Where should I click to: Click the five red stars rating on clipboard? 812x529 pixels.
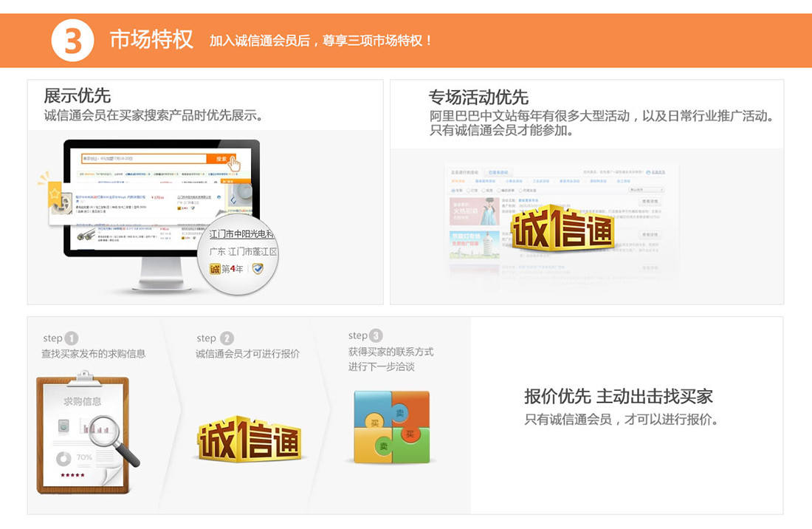tap(72, 475)
